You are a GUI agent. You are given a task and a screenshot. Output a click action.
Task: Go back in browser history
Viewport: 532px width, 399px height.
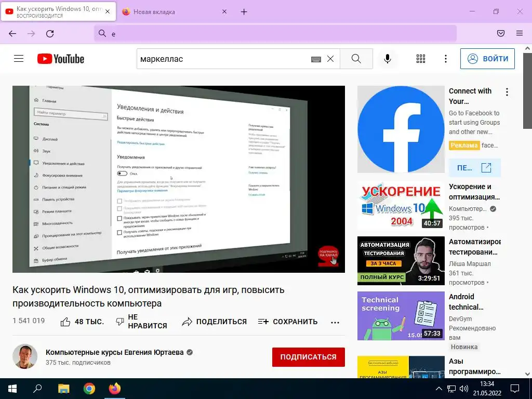point(12,34)
